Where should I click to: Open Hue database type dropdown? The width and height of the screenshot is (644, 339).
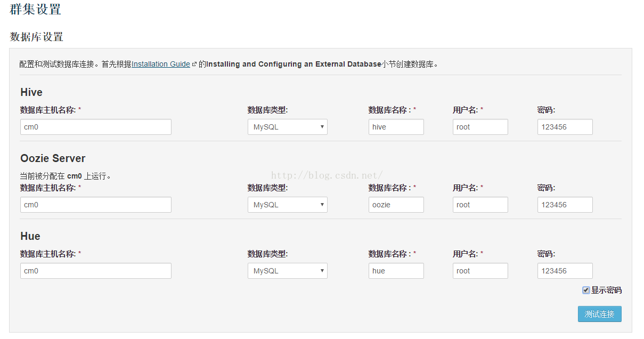[287, 271]
